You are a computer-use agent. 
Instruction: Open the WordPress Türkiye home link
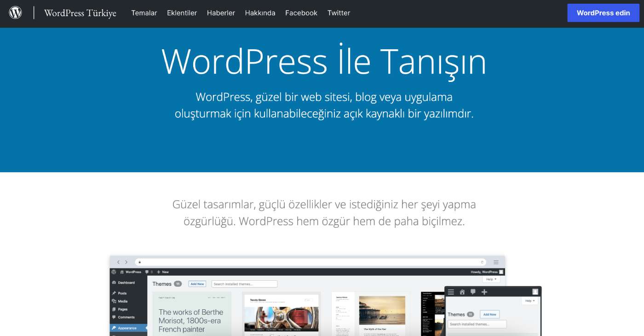pyautogui.click(x=80, y=13)
